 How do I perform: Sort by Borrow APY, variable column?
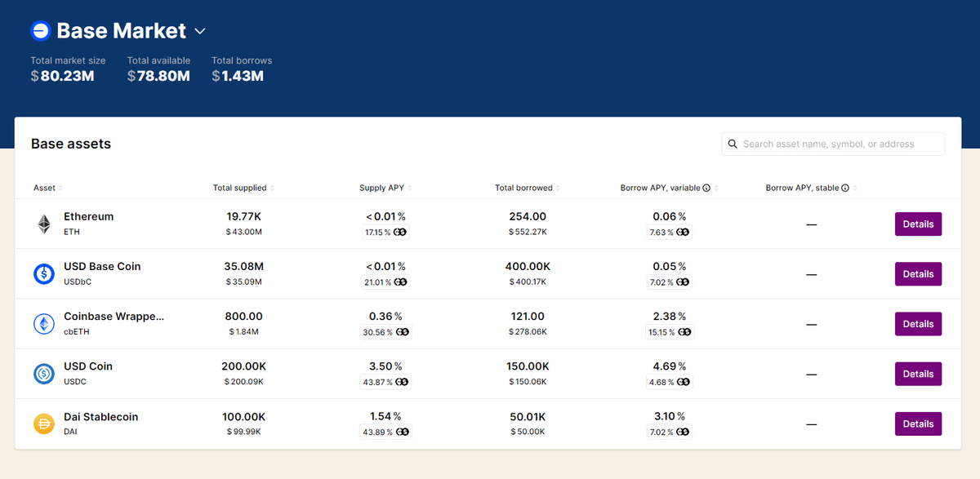tap(669, 188)
